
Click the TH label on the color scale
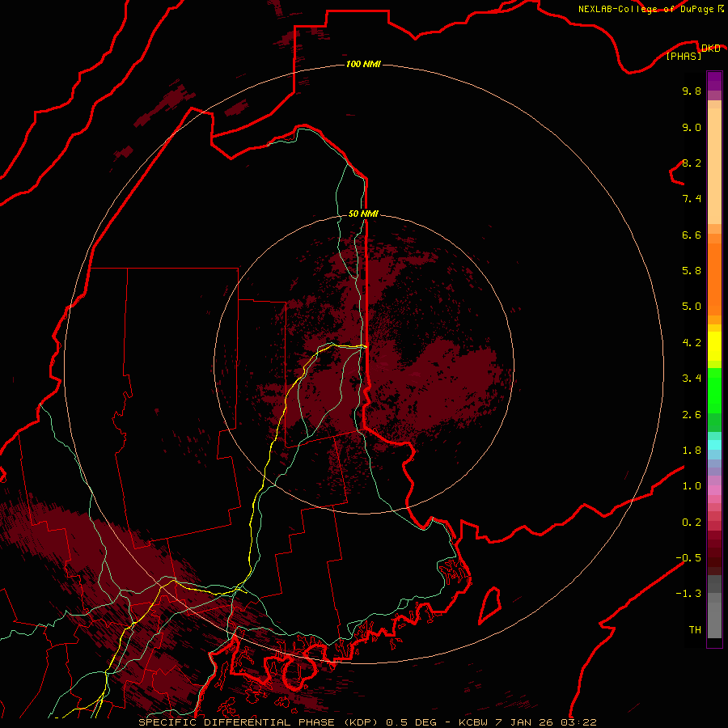pyautogui.click(x=695, y=630)
